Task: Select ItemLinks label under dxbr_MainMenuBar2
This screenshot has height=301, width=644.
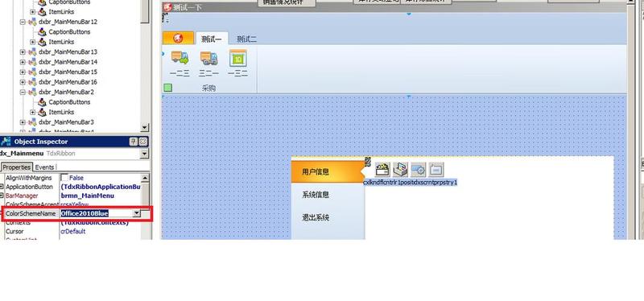Action: pos(61,112)
